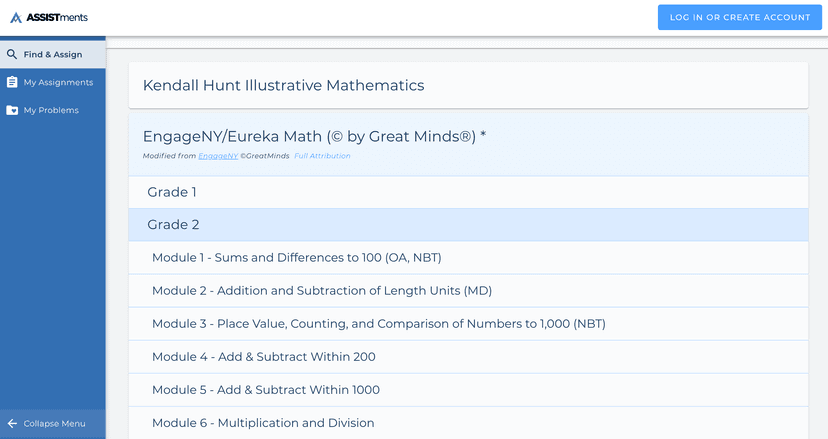Open Module 4 Add & Subtract Within 200
Screen dimensions: 828x439
tap(263, 357)
